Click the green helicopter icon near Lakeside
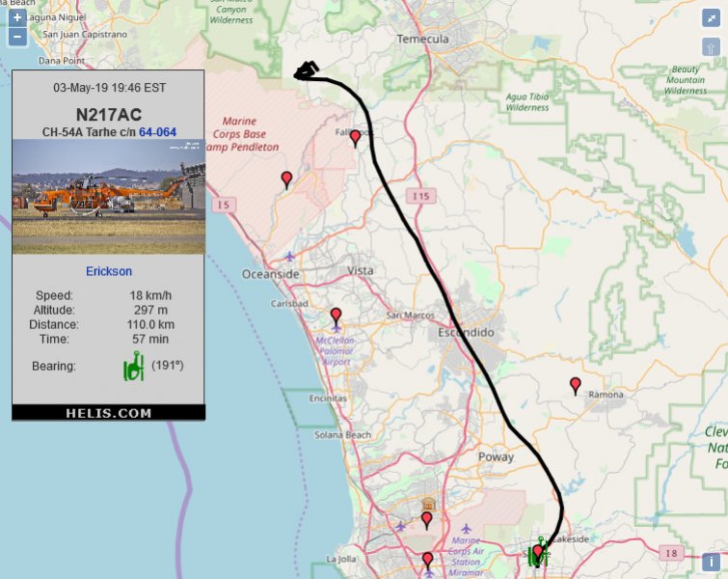 538,554
